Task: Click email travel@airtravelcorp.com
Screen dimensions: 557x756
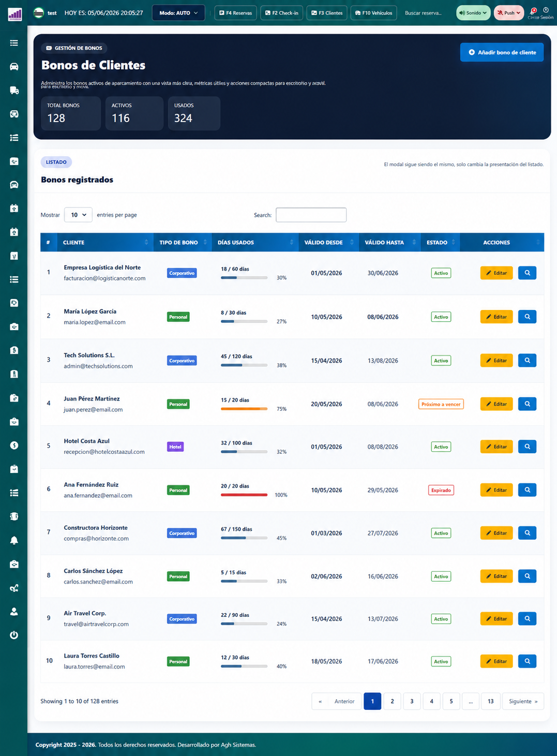Action: click(96, 624)
